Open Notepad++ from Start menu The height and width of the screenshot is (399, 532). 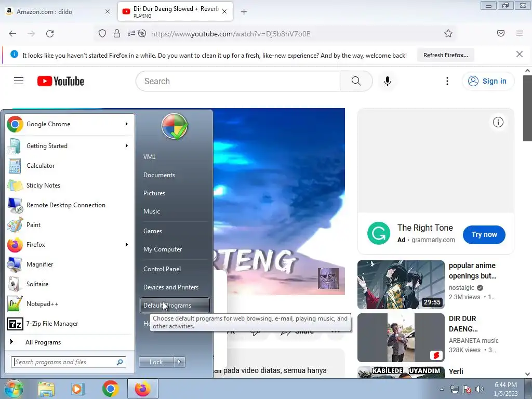point(70,303)
